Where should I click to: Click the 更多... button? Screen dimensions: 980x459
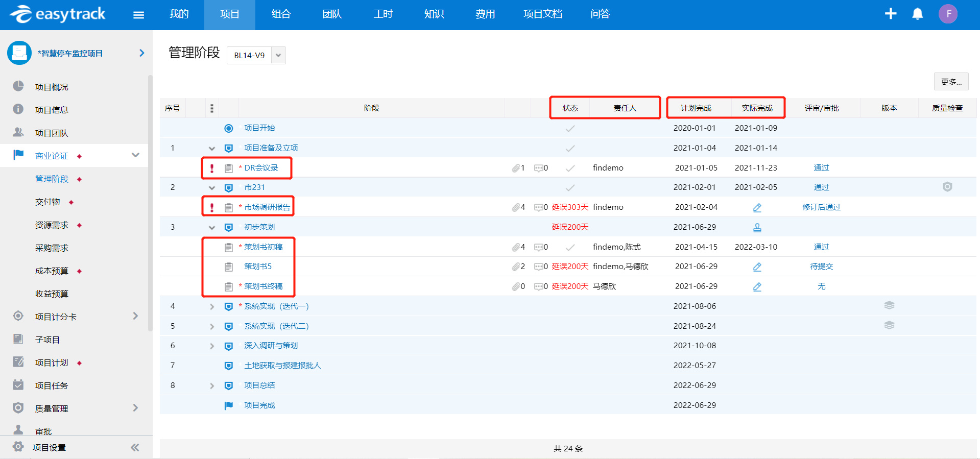(951, 82)
